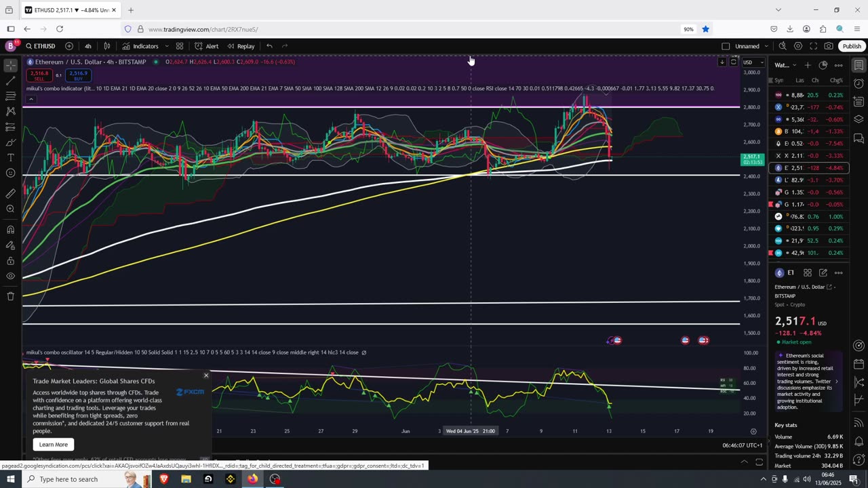Image resolution: width=868 pixels, height=488 pixels.
Task: Add a symbol to the watchlist
Action: coord(807,65)
